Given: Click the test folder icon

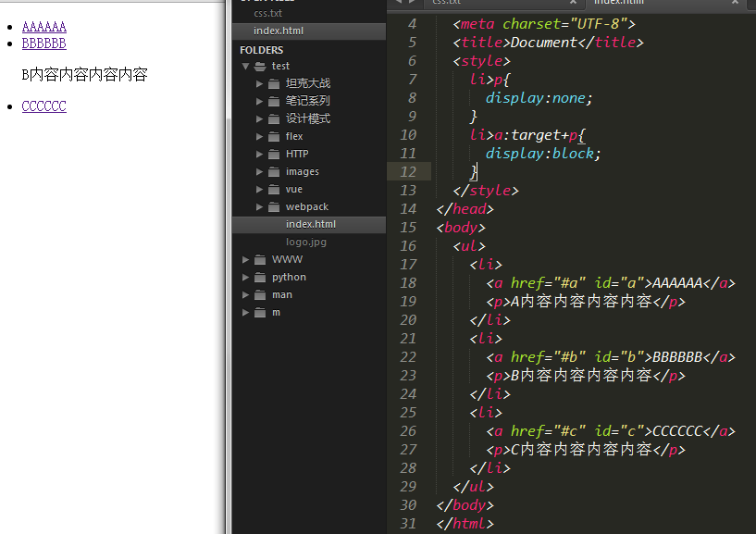Looking at the screenshot, I should coord(260,66).
